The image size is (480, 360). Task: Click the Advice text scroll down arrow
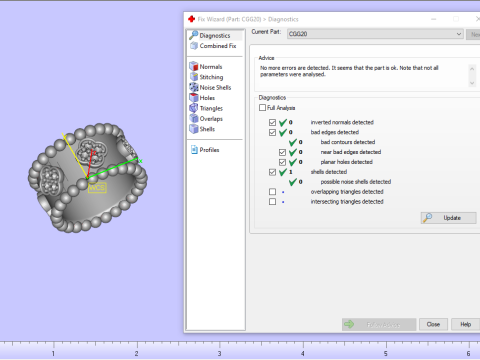(x=472, y=83)
